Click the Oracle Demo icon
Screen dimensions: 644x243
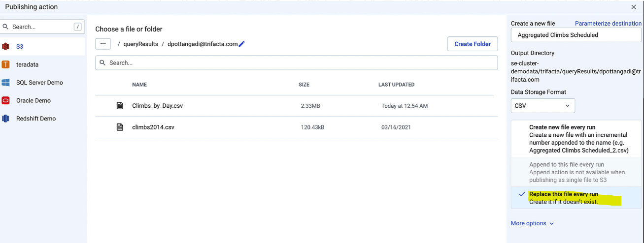(6, 101)
